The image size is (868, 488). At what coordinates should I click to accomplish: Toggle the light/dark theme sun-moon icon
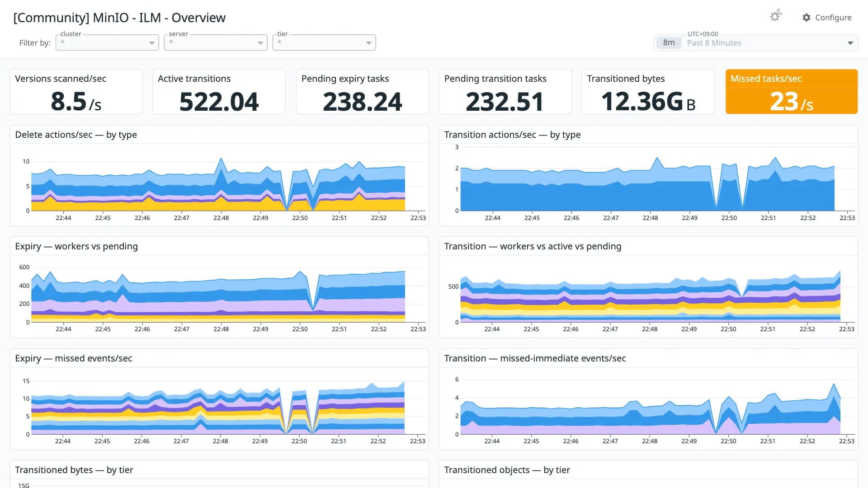(x=776, y=16)
